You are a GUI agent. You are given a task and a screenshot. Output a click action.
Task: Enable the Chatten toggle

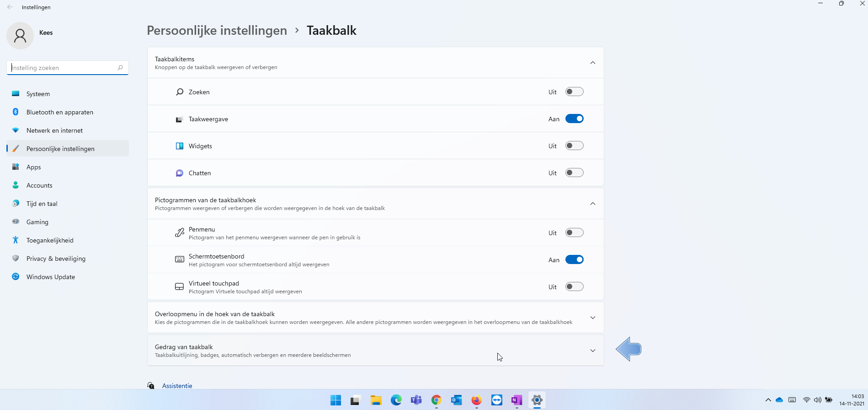point(575,173)
